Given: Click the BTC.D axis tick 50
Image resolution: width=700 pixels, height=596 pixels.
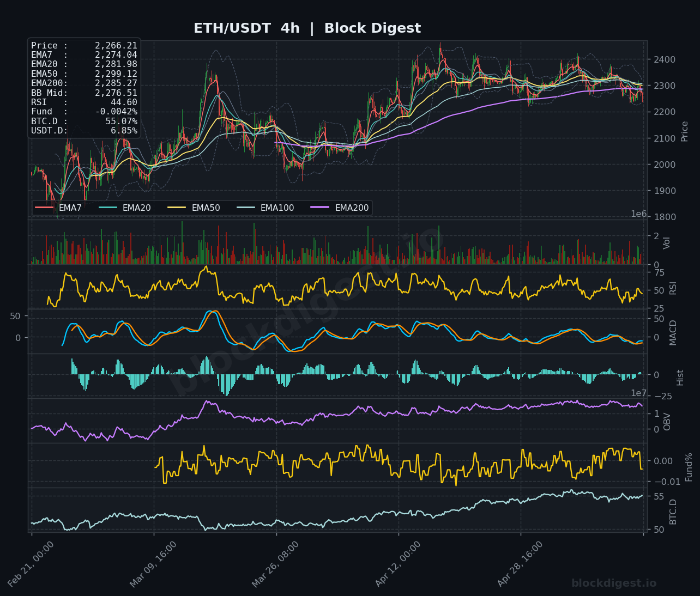Looking at the screenshot, I should point(659,530).
